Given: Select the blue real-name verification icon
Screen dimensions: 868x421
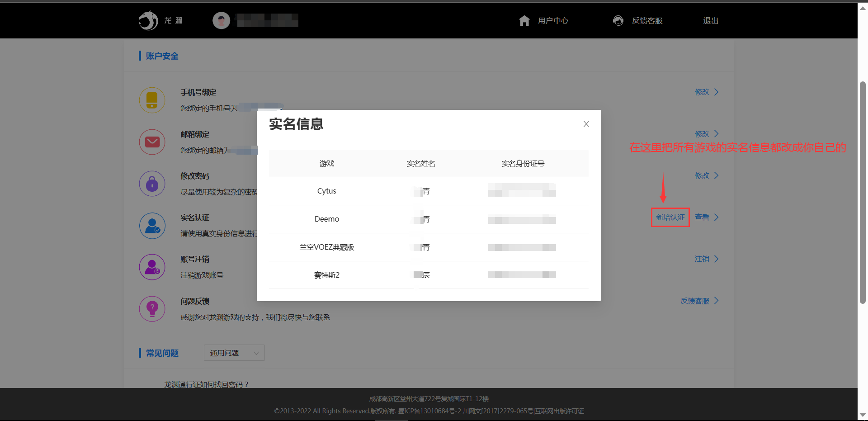Looking at the screenshot, I should (152, 226).
